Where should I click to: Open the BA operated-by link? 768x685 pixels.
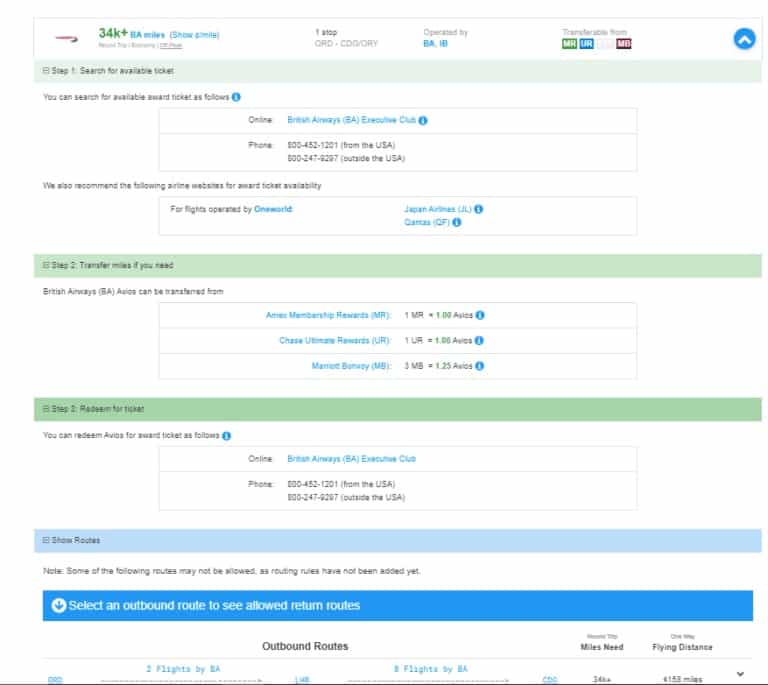[x=429, y=44]
